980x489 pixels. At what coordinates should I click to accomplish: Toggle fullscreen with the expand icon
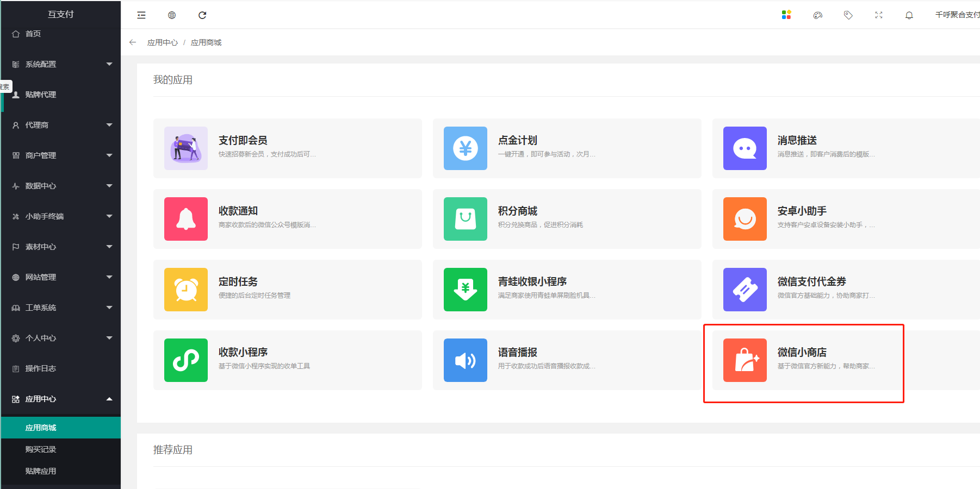879,15
